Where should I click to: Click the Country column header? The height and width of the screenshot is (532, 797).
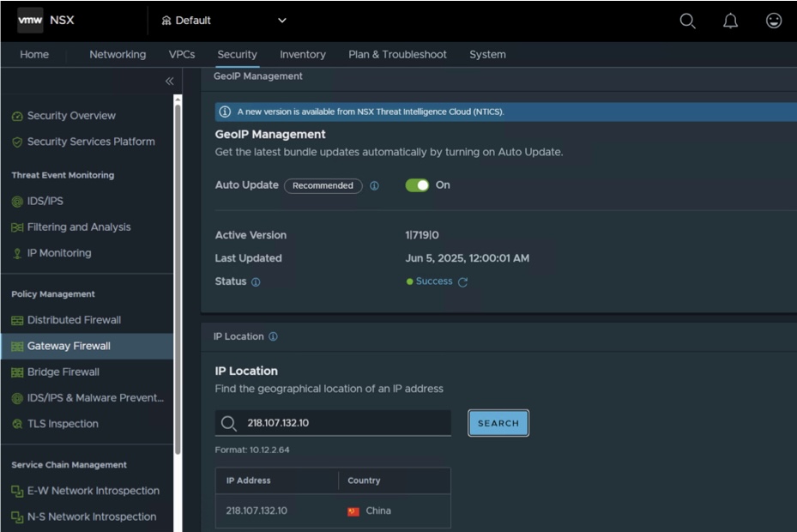[364, 481]
